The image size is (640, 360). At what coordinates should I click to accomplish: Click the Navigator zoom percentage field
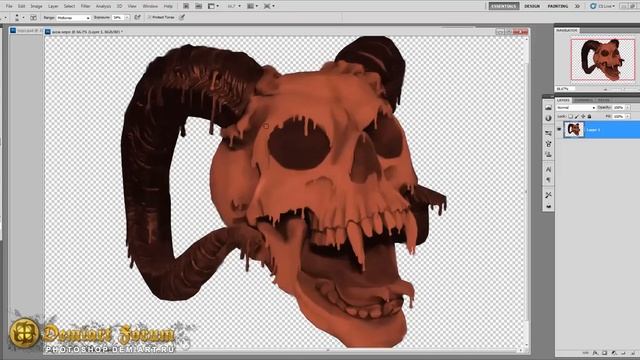565,89
